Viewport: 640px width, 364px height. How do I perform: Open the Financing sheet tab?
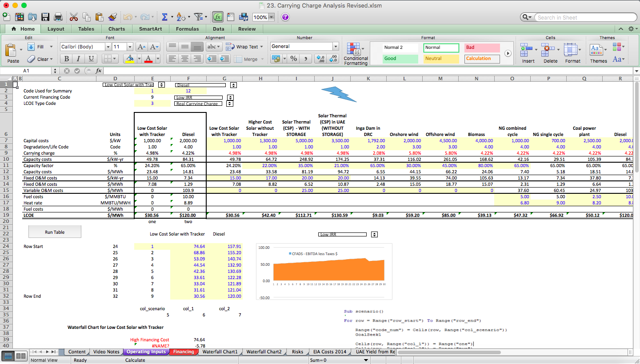184,352
